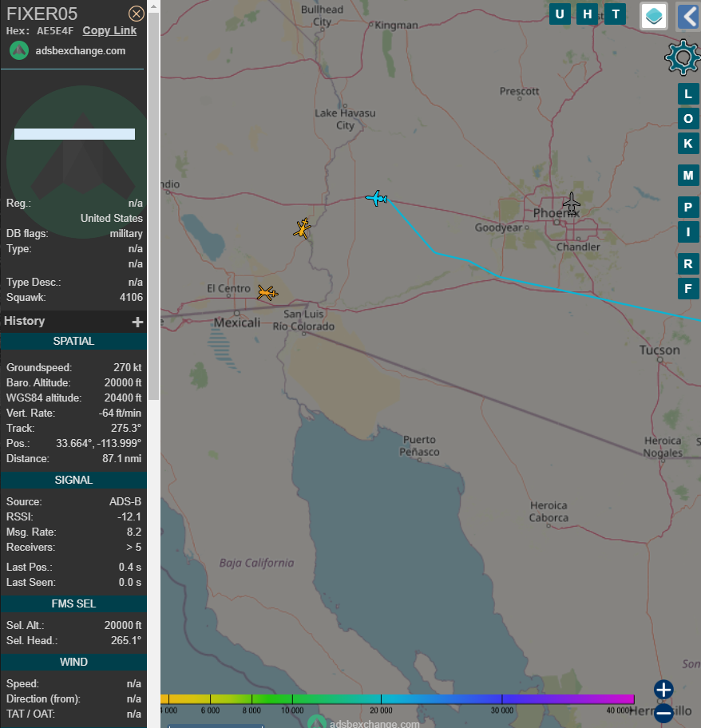Viewport: 701px width, 728px height.
Task: Click position coordinates 33.664°, -113.999°
Action: [98, 443]
